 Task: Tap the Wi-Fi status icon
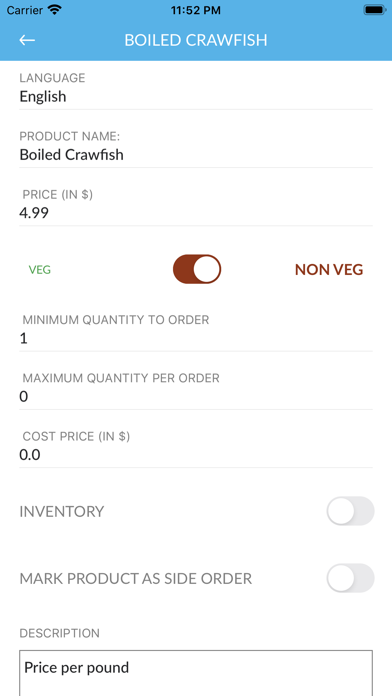click(x=55, y=10)
